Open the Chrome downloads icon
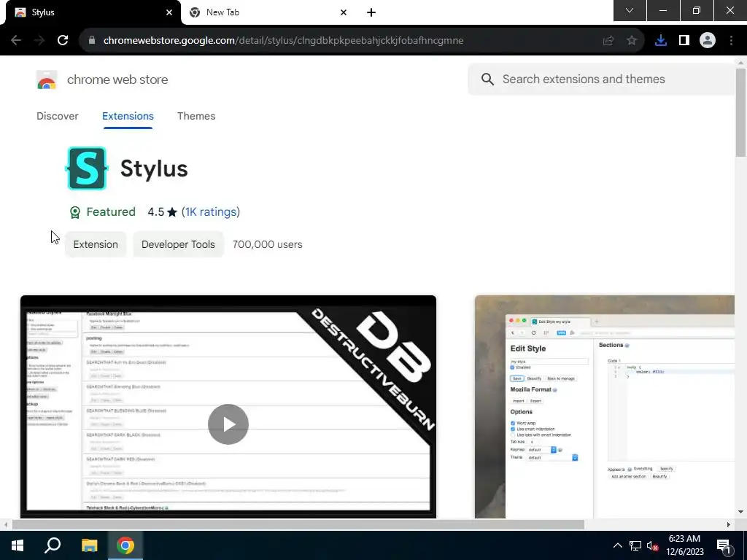 661,41
